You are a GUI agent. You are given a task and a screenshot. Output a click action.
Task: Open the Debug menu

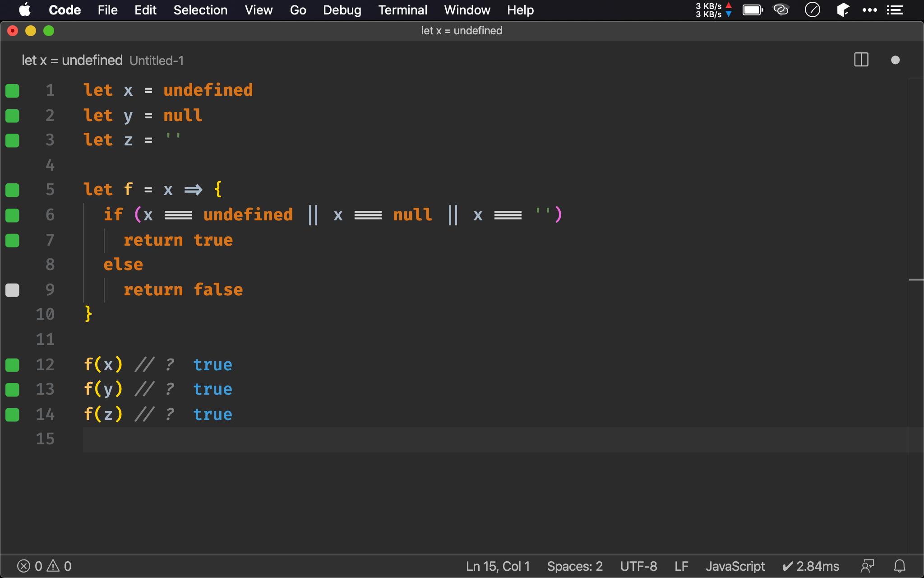(342, 10)
